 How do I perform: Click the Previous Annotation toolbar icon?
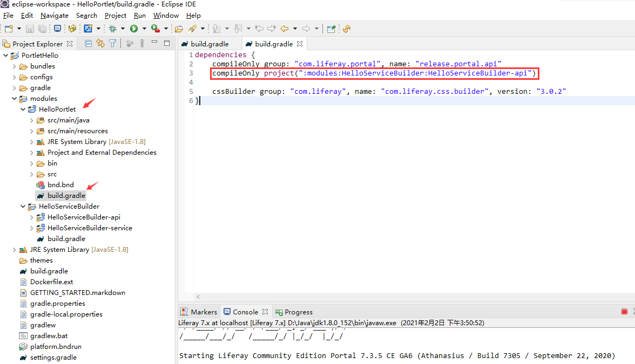pyautogui.click(x=238, y=29)
